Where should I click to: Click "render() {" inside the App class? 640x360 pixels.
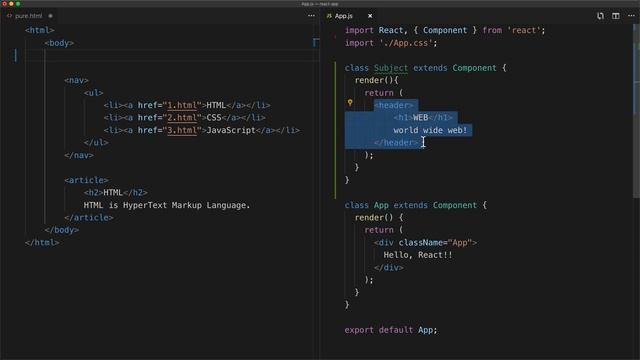coord(379,218)
